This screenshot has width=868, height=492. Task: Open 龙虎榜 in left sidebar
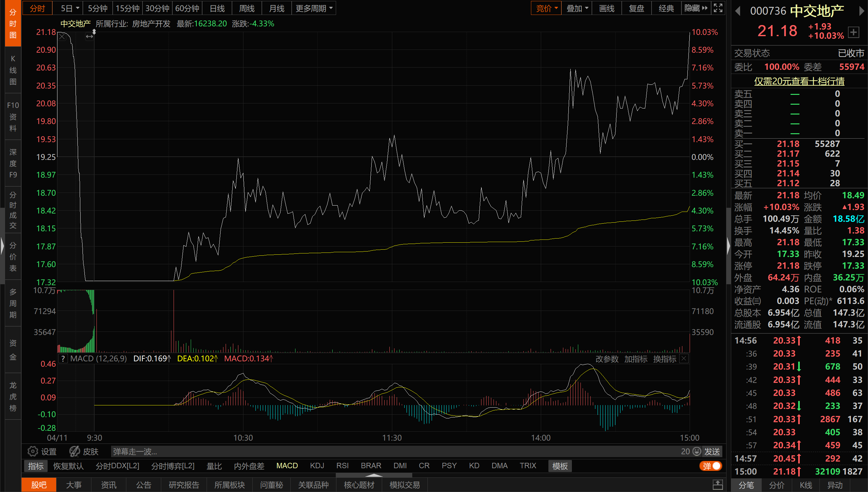13,397
